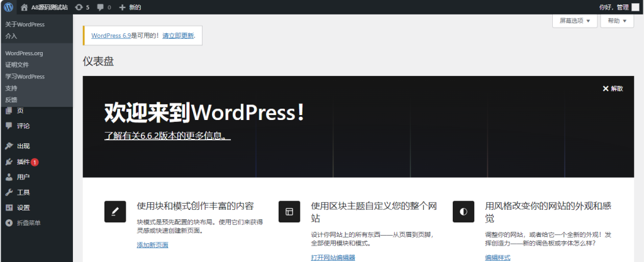Click the A8源码测试站 site name
This screenshot has width=644, height=262.
[x=49, y=8]
